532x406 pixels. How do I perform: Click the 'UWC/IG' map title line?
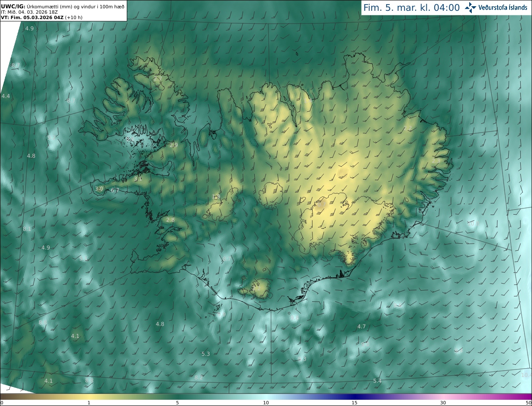click(x=62, y=7)
